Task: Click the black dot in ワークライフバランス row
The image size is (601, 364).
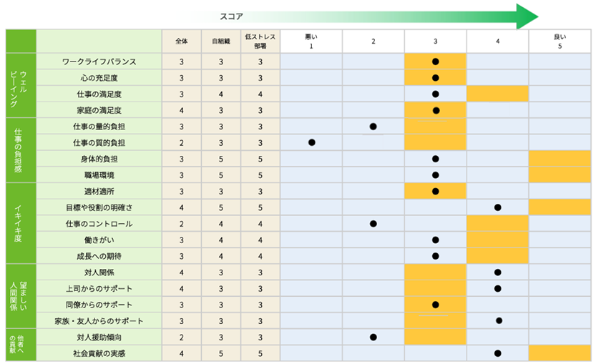Action: click(435, 62)
